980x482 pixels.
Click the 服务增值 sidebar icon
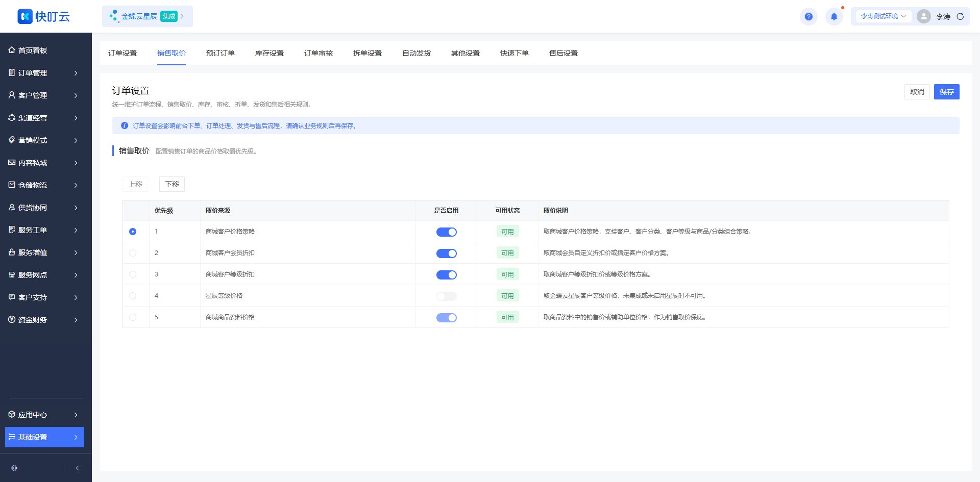(12, 252)
